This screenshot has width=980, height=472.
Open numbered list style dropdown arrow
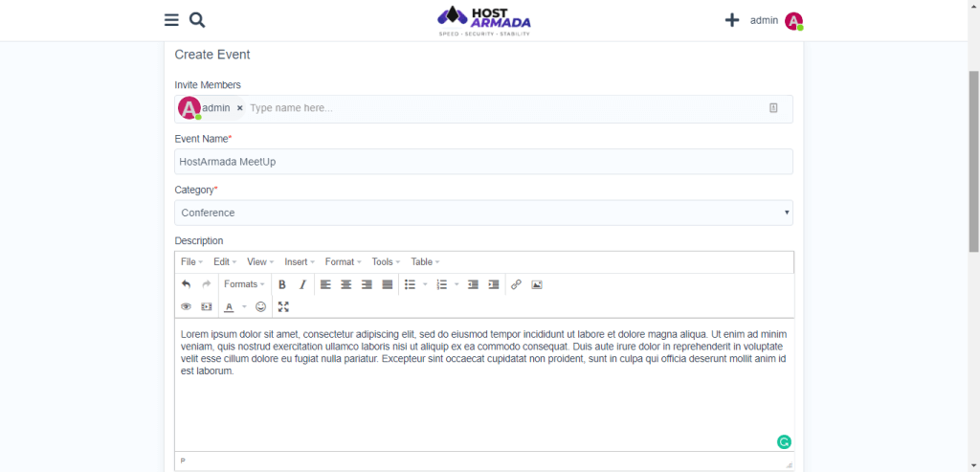click(457, 284)
